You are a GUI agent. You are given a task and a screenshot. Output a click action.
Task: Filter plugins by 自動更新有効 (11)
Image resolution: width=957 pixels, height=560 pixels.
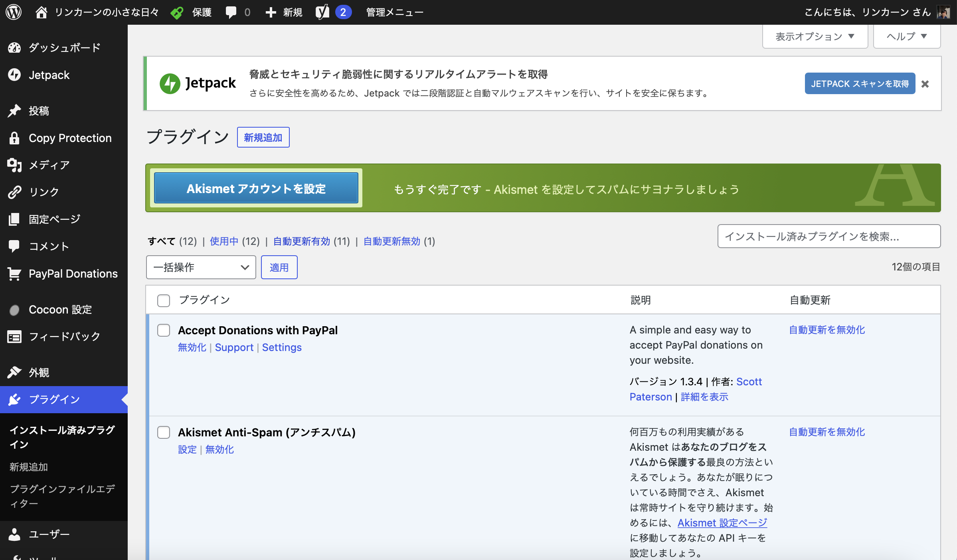point(311,241)
